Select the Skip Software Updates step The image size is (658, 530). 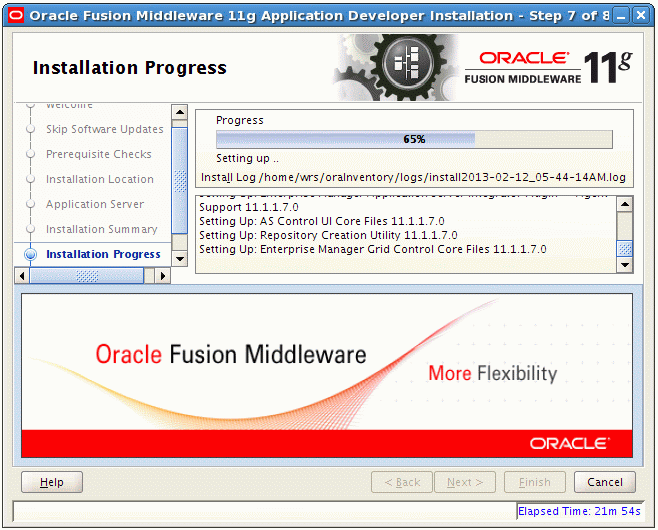point(104,129)
